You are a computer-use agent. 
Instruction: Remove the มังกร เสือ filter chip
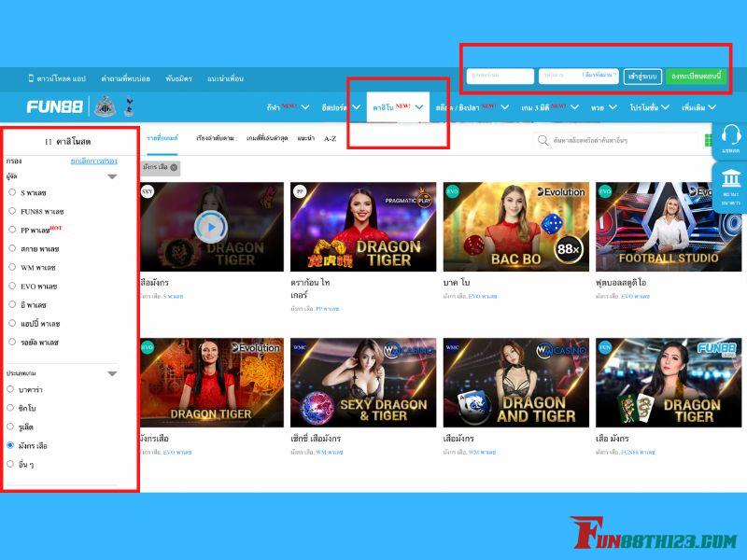[174, 167]
